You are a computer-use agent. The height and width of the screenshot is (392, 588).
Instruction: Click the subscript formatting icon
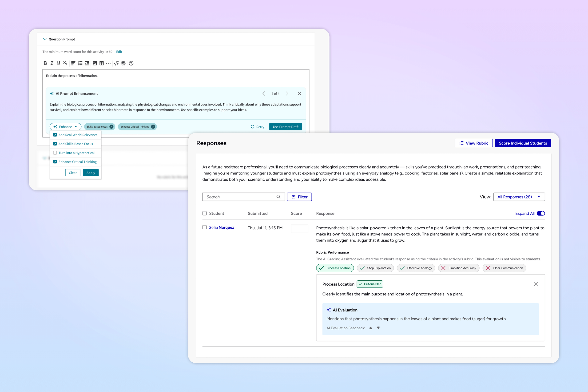coord(65,63)
